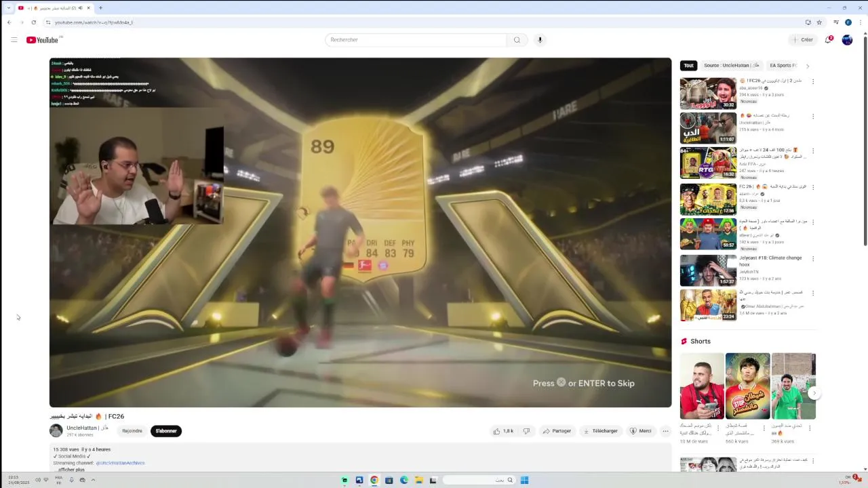Viewport: 868px width, 488px height.
Task: Click the Créer button
Action: click(x=802, y=40)
